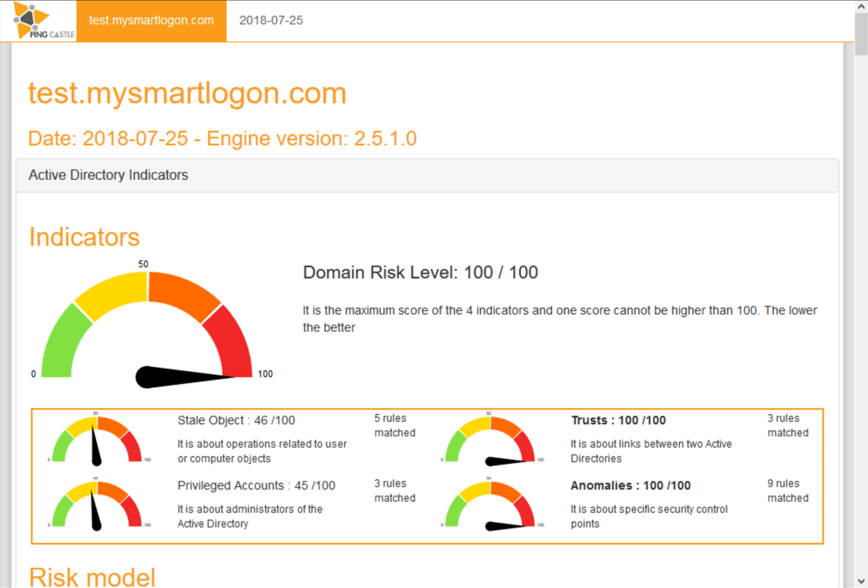Screen dimensions: 868x588
Task: Open the Stale Object : 46 /100 link
Action: point(236,420)
